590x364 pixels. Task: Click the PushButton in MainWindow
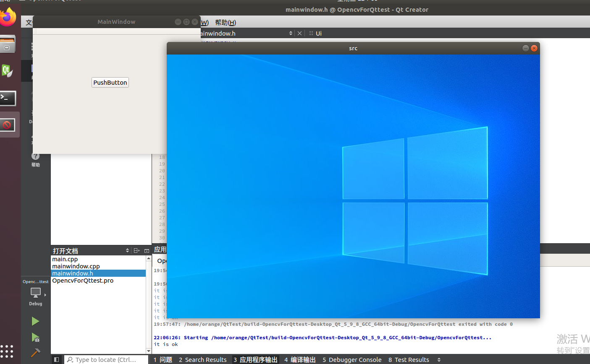[x=110, y=83]
